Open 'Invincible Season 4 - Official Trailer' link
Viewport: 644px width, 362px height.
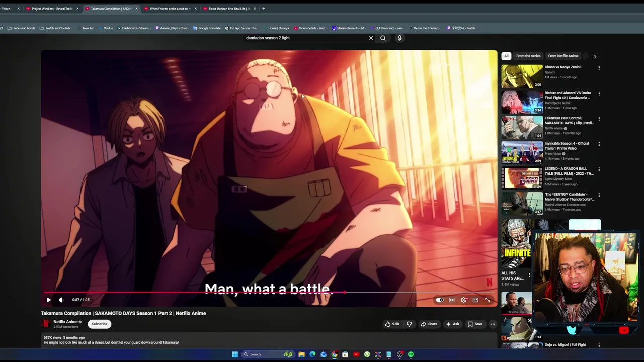[x=567, y=146]
